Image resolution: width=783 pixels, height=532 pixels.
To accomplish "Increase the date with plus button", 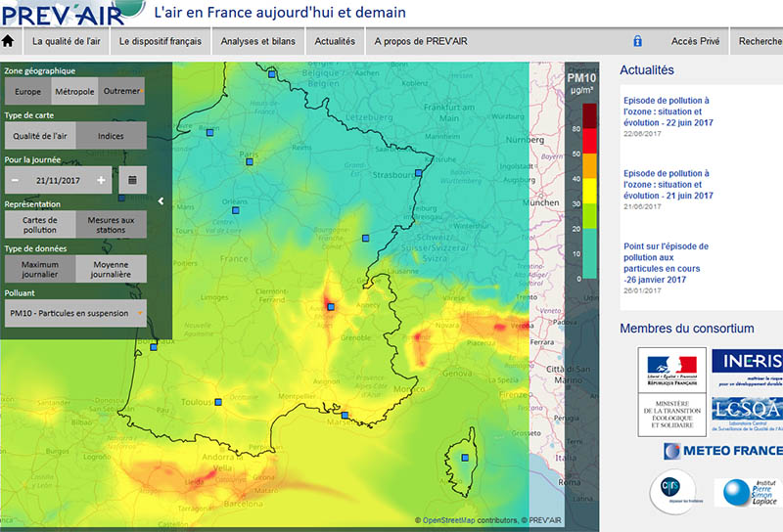I will pos(102,180).
